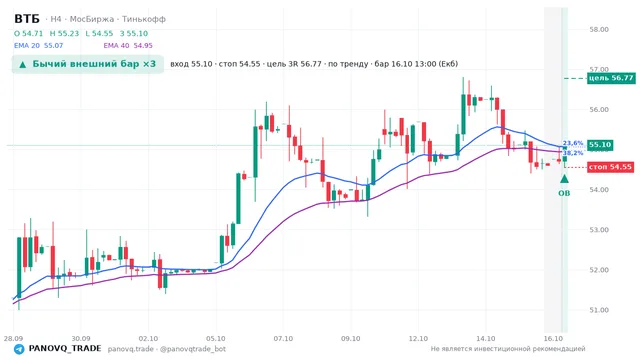Click the 16.10 date axis label
Screen dimensions: 640x360
coord(553,339)
